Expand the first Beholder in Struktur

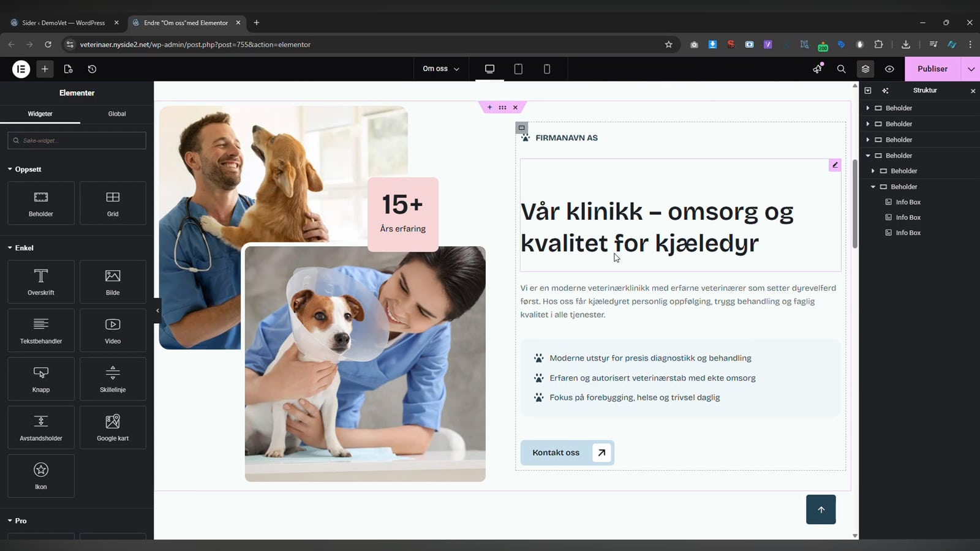tap(868, 108)
